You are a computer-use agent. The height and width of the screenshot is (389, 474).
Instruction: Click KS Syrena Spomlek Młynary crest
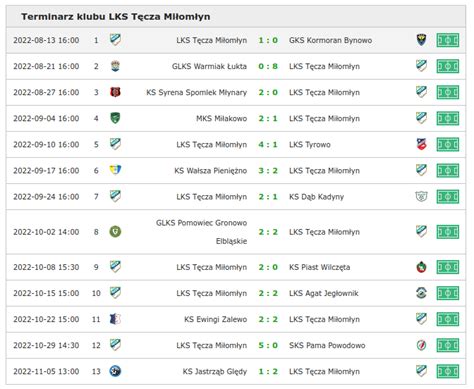tap(115, 92)
